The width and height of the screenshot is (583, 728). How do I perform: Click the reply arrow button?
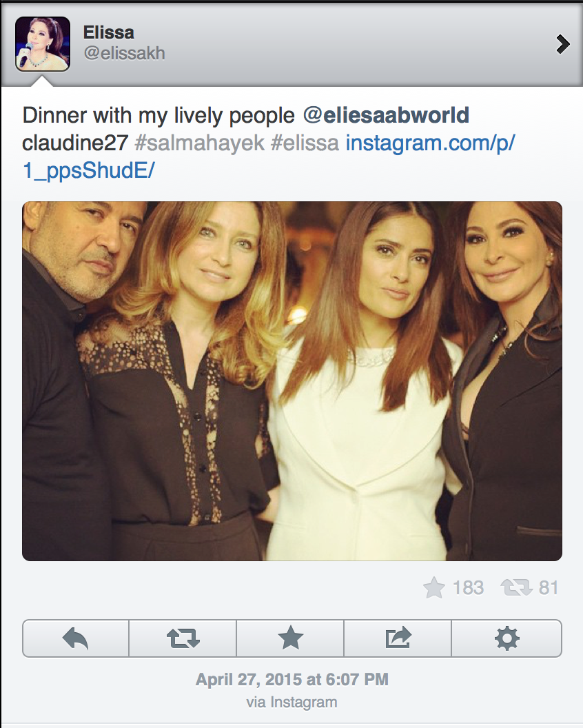(76, 638)
